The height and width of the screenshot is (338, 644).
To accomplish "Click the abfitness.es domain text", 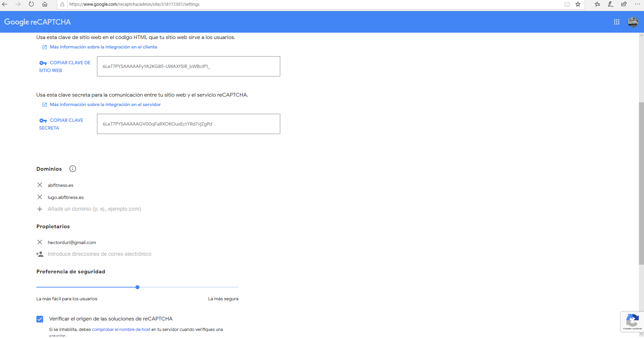I will pos(61,185).
